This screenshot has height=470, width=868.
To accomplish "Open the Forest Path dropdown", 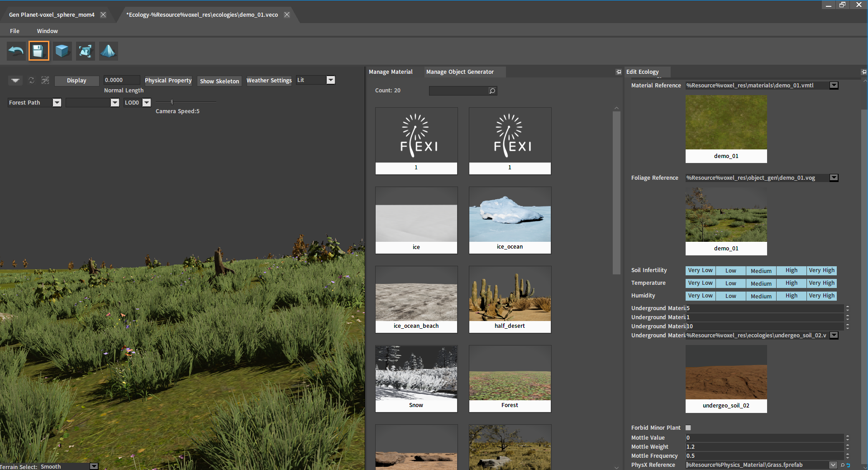I will point(57,103).
